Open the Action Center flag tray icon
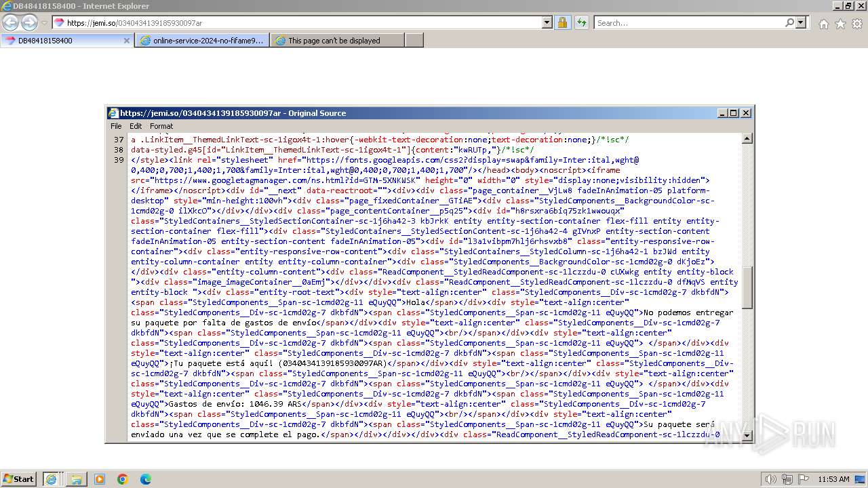 pyautogui.click(x=804, y=479)
